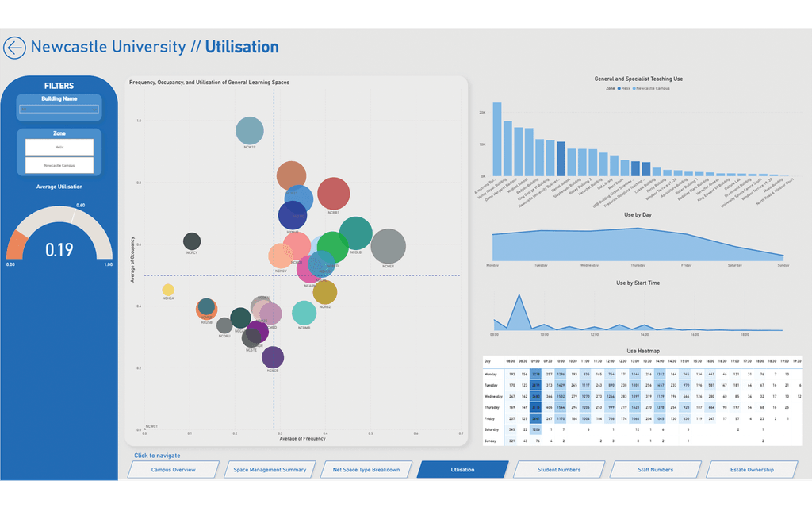Screen dimensions: 812x508
Task: Navigate to Net Space Type Breakdown
Action: coord(366,470)
